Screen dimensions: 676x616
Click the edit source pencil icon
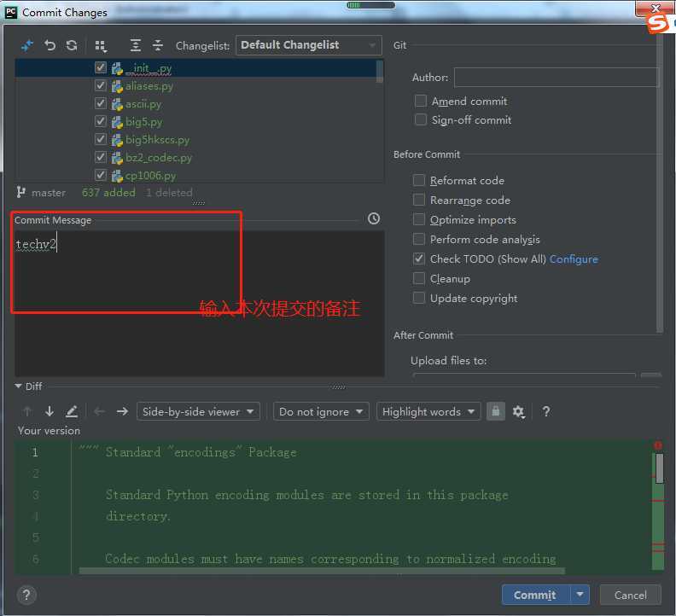72,412
